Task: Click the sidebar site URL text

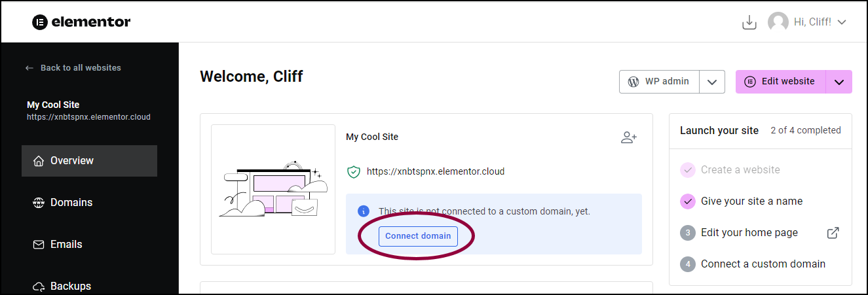Action: [x=88, y=118]
